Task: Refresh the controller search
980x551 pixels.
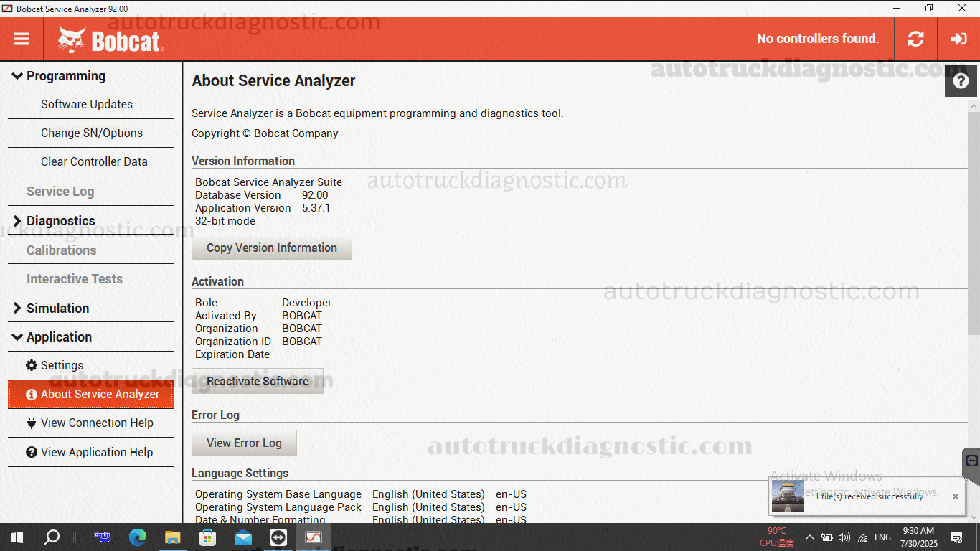Action: [915, 39]
